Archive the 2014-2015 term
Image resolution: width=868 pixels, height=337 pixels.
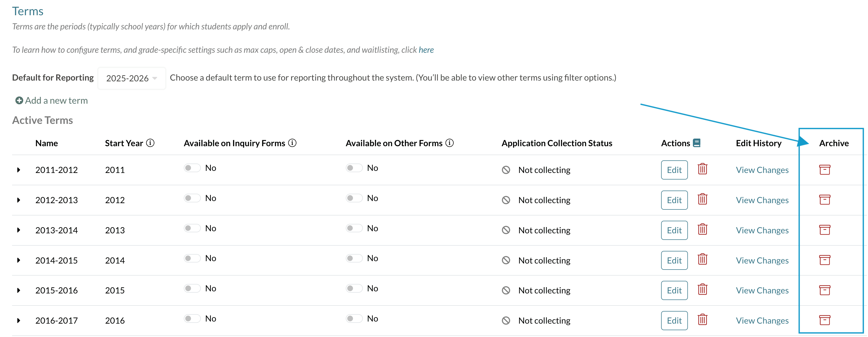[x=824, y=260]
